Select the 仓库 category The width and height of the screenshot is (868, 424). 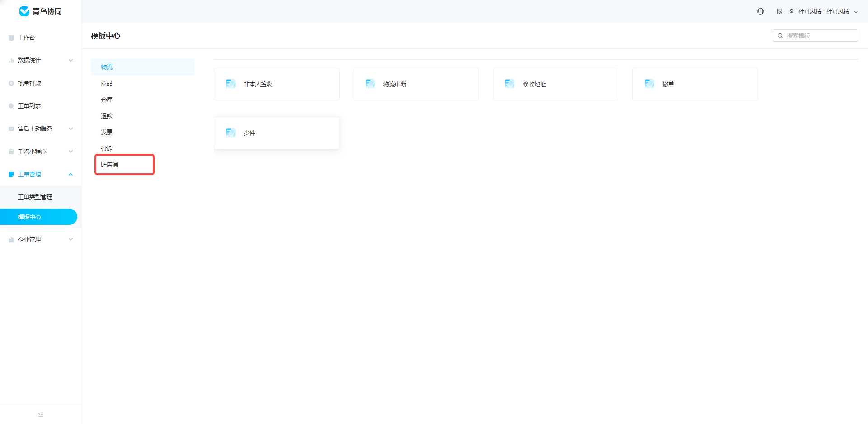coord(143,100)
